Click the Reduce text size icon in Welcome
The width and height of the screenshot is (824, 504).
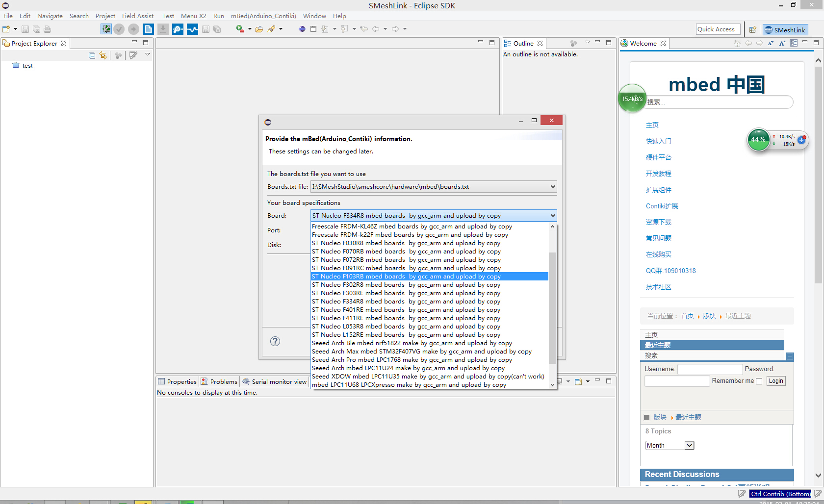771,43
